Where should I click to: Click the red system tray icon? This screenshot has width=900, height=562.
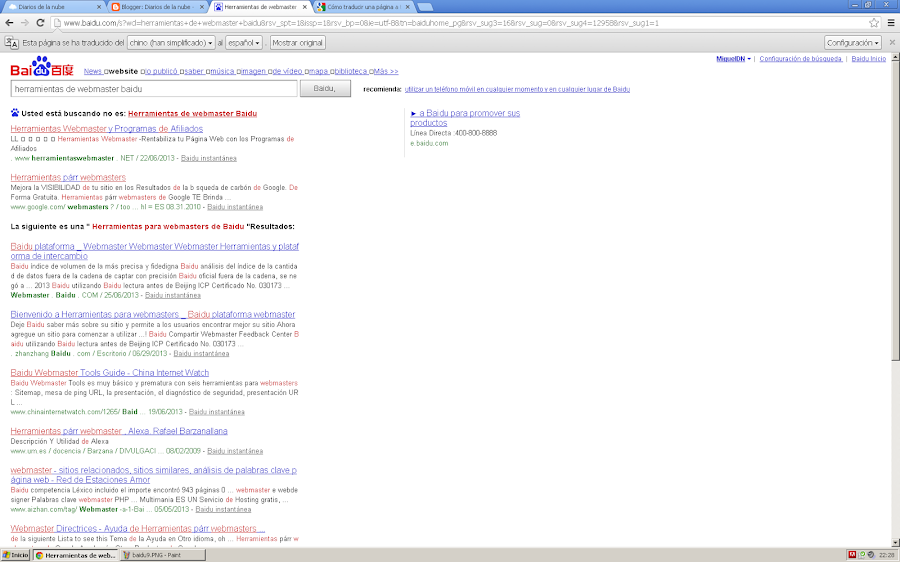(x=852, y=555)
